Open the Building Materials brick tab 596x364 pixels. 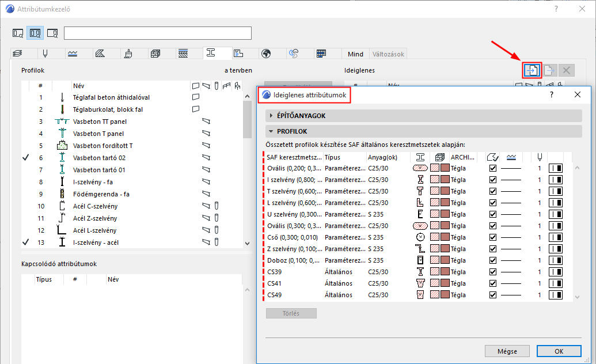[155, 54]
